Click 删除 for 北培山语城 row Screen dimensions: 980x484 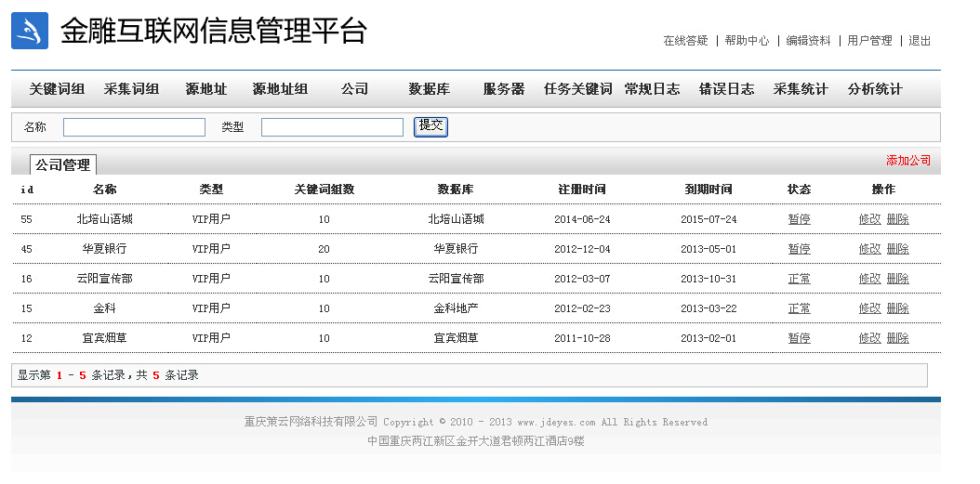[898, 219]
